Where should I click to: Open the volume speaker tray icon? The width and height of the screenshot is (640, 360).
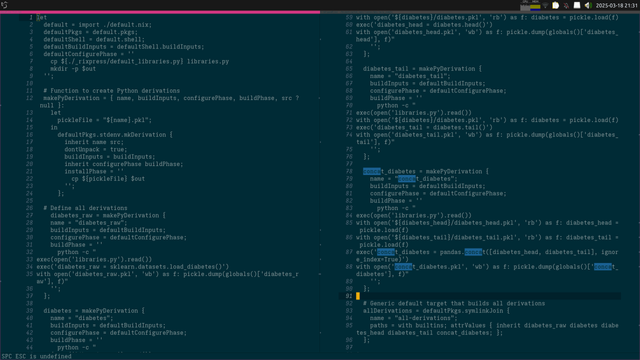(588, 5)
